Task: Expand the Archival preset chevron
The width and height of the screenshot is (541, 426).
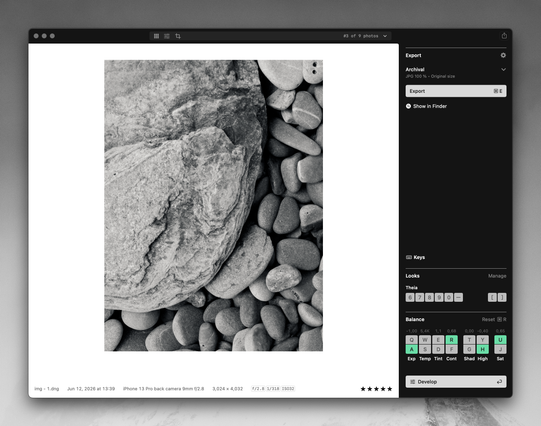Action: [503, 69]
